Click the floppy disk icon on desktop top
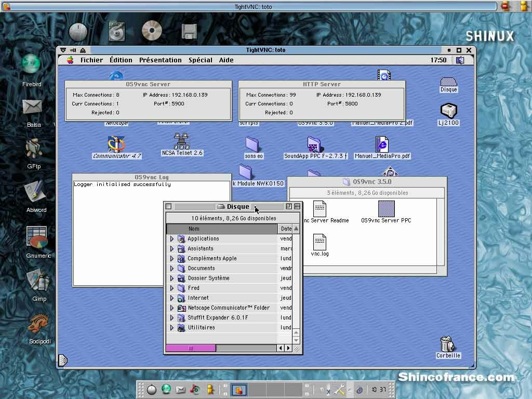The image size is (532, 399). (x=189, y=32)
